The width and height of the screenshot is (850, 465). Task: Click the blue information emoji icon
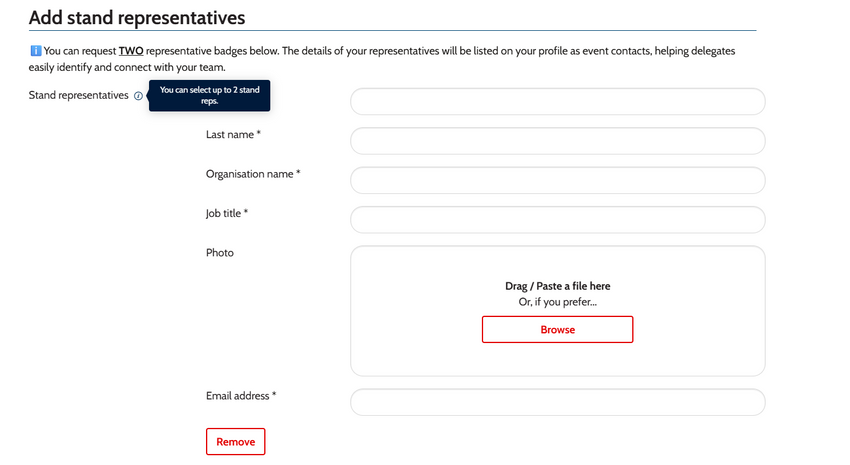point(35,51)
